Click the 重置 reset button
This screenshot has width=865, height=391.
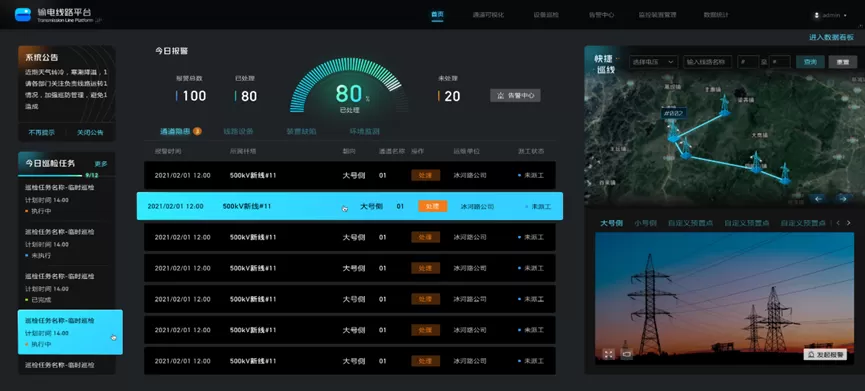coord(843,62)
